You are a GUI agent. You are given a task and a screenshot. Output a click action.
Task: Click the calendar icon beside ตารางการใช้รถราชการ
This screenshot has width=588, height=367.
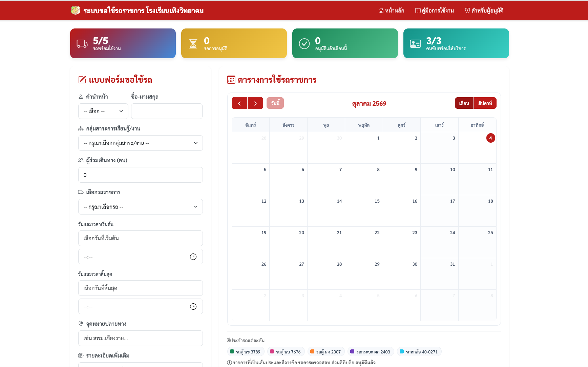click(231, 80)
